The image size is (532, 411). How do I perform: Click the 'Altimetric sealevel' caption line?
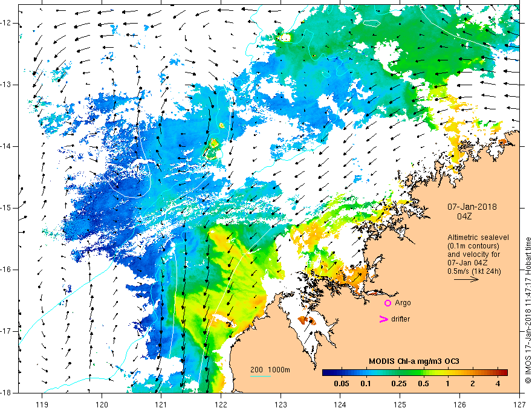point(478,238)
